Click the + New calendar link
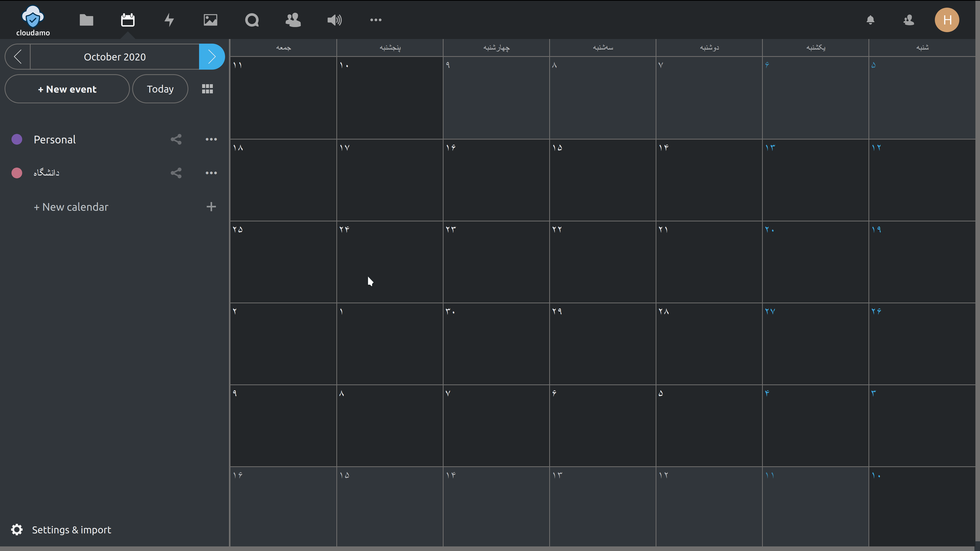980x551 pixels. click(x=71, y=207)
